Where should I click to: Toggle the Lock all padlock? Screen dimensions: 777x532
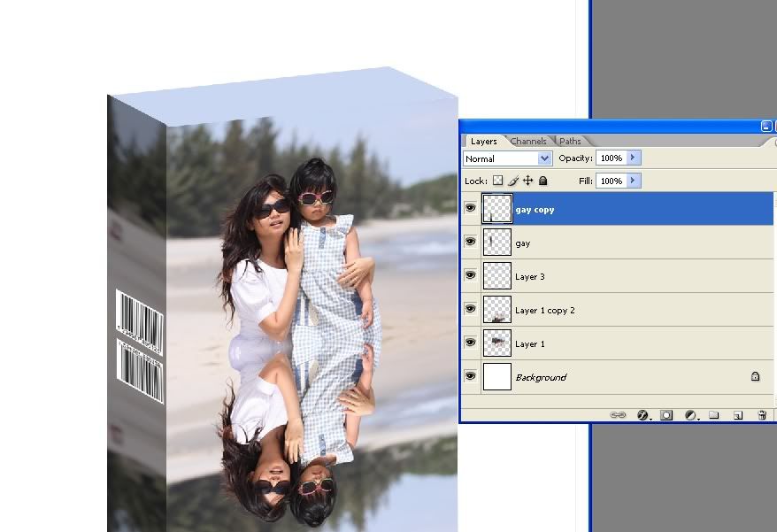pos(543,181)
